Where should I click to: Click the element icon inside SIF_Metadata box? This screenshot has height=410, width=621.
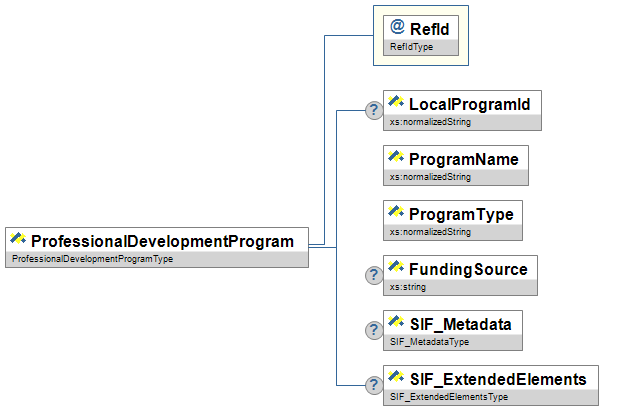coord(396,324)
